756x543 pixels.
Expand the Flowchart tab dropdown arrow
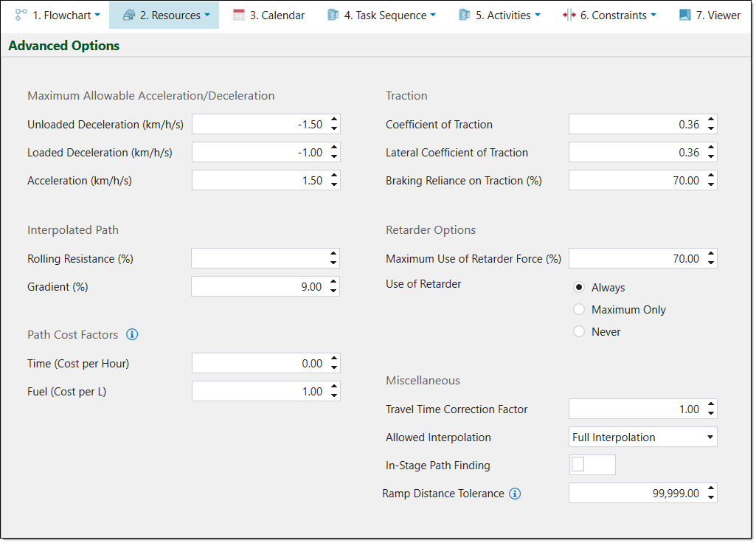97,15
